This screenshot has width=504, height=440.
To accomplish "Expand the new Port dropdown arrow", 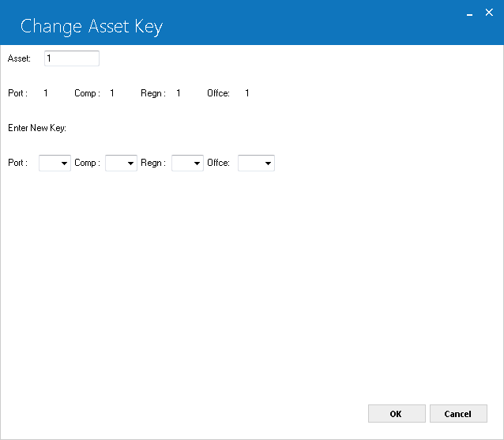I will click(x=64, y=164).
